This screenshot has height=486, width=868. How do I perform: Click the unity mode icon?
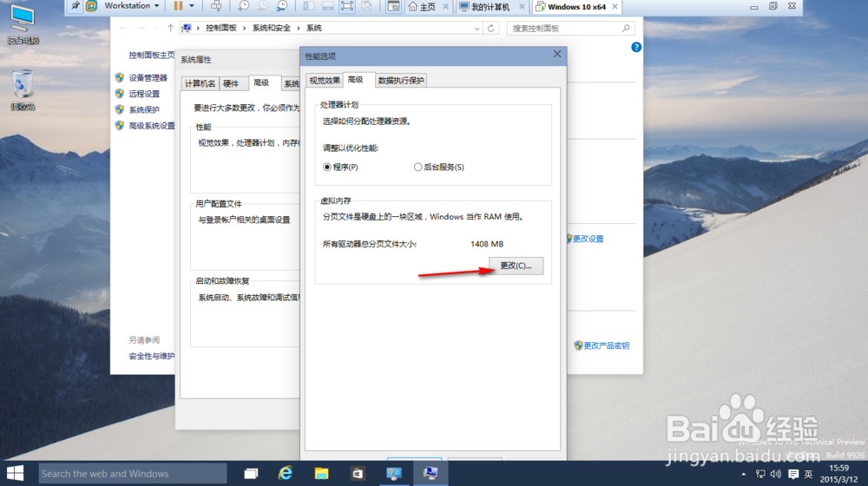[x=366, y=6]
